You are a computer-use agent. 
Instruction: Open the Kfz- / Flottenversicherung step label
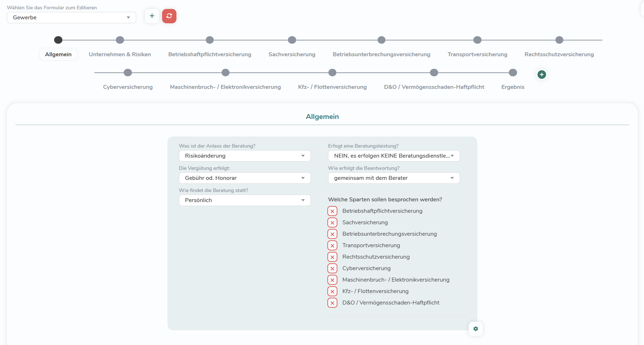pyautogui.click(x=332, y=87)
